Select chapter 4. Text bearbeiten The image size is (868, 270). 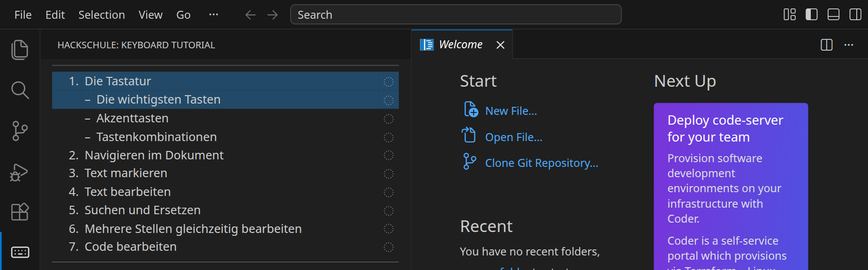point(225,192)
